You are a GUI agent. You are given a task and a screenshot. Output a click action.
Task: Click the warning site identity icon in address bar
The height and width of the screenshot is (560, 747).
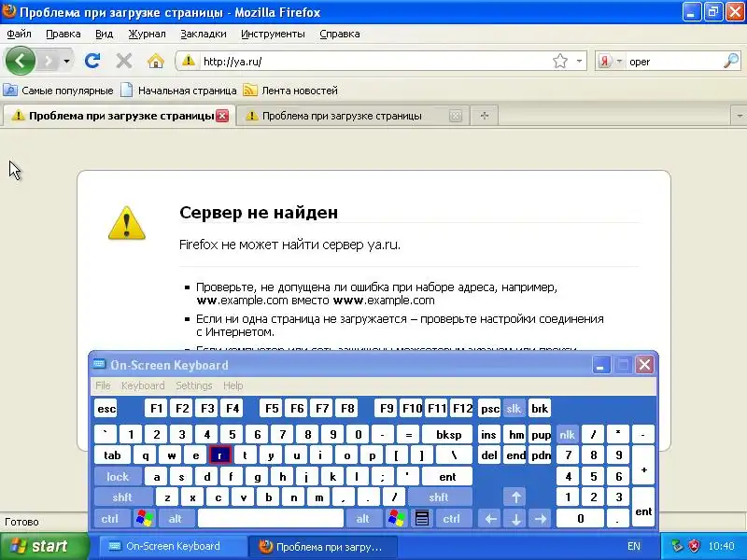(189, 61)
